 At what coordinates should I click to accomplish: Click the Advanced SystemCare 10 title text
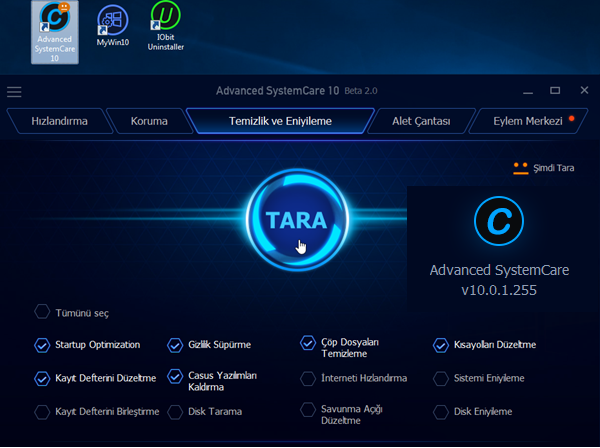[277, 91]
